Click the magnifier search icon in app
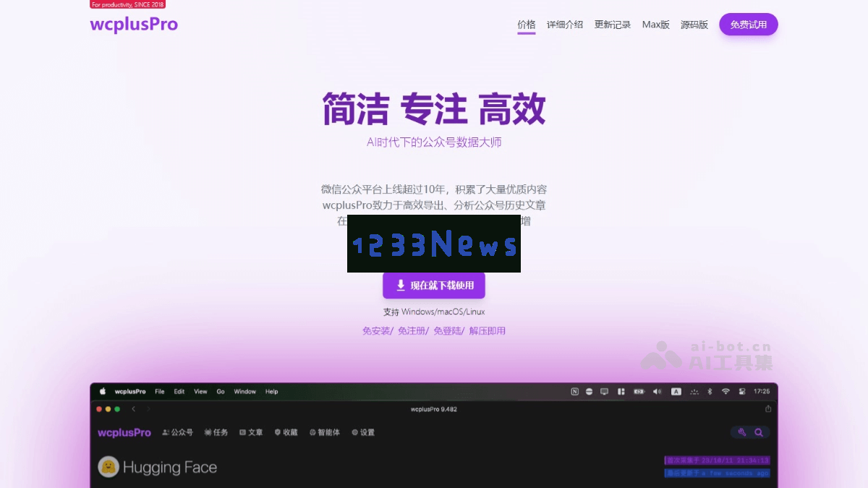 pos(759,432)
